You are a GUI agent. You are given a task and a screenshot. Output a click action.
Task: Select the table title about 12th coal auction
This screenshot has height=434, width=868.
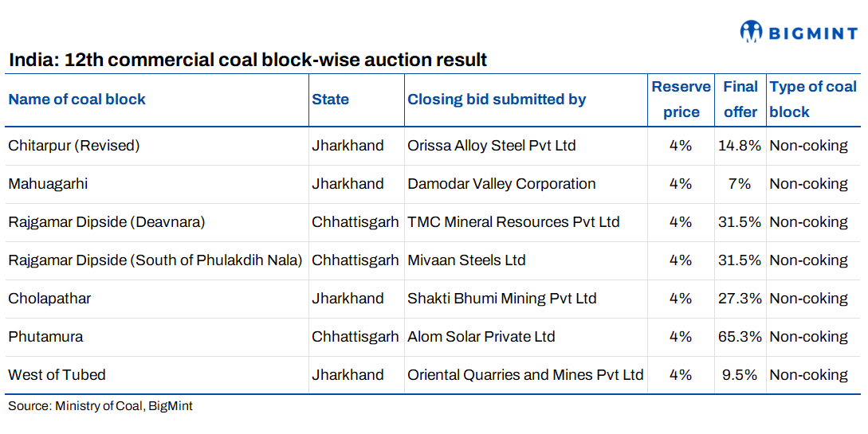coord(248,60)
